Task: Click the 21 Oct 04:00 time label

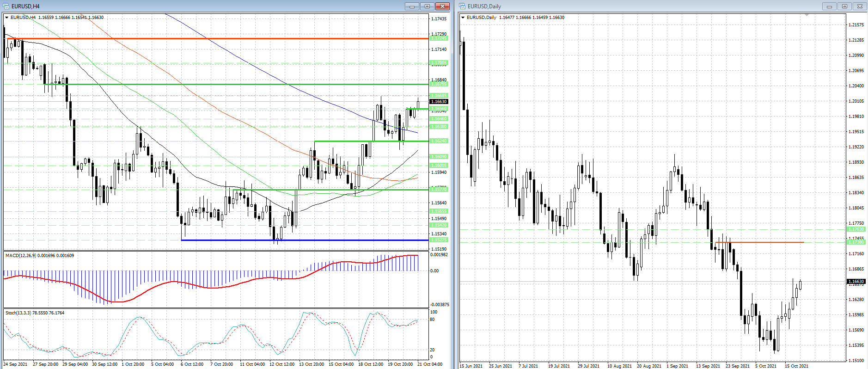Action: 430,364
